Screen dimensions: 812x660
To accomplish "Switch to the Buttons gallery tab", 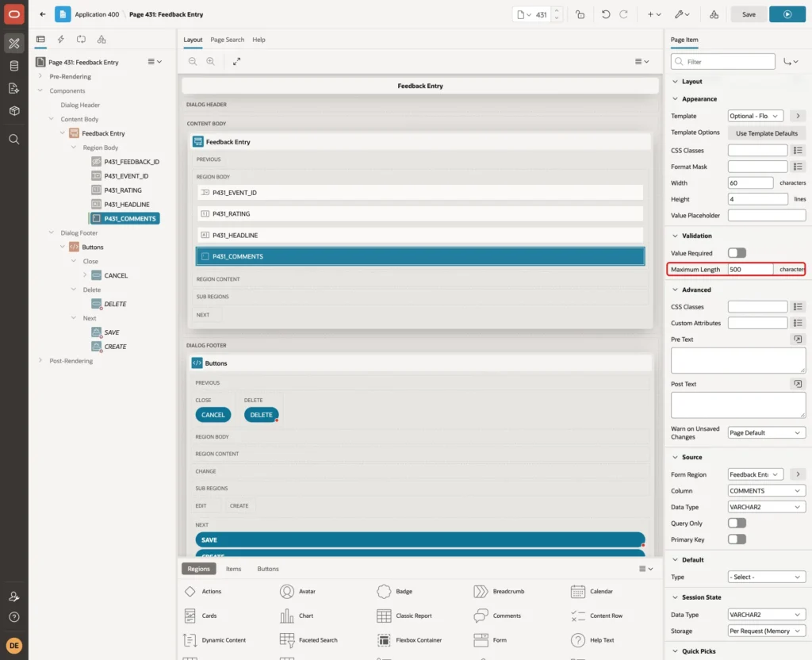I will (x=268, y=569).
